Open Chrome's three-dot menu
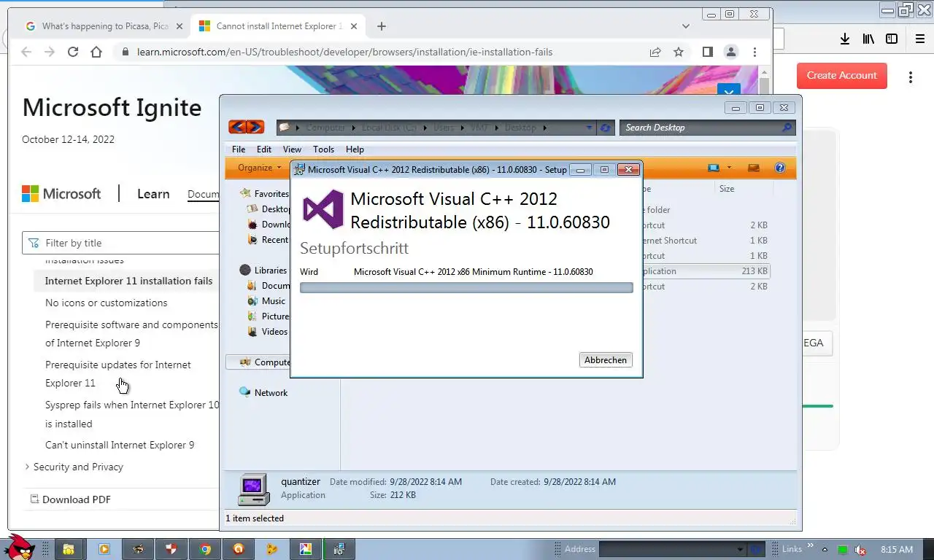 tap(754, 52)
